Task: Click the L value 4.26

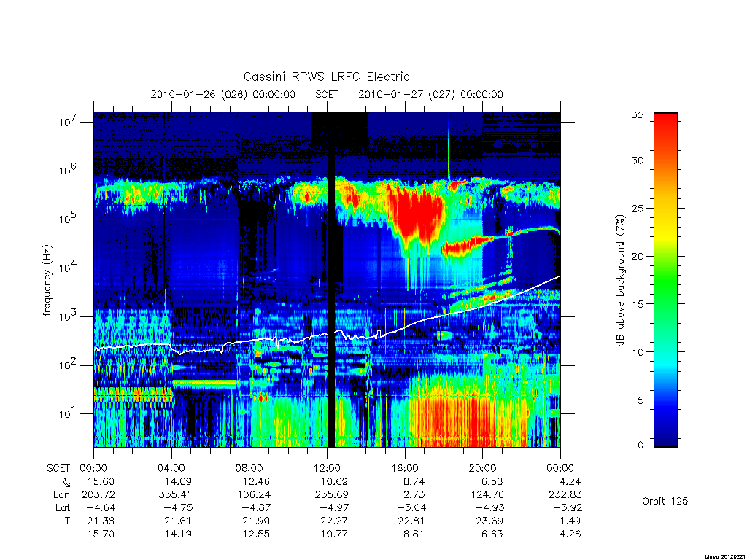Action: [570, 534]
